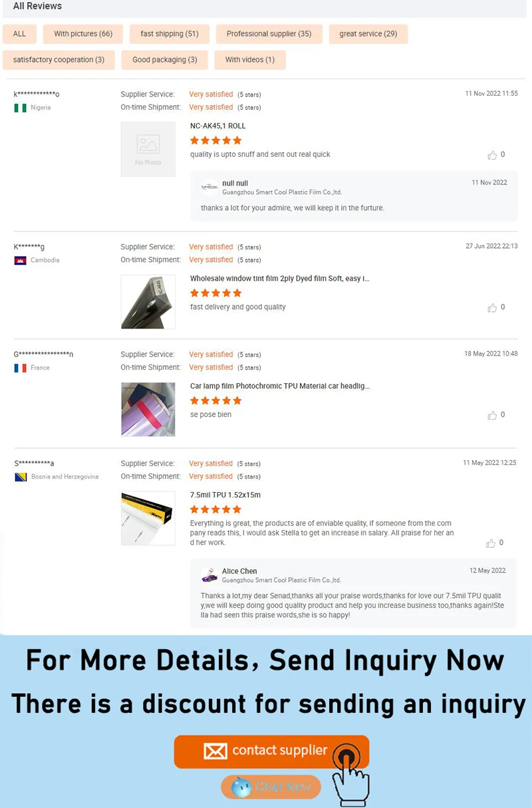Click thumbs-up on the France review
Image resolution: width=532 pixels, height=808 pixels.
click(492, 415)
